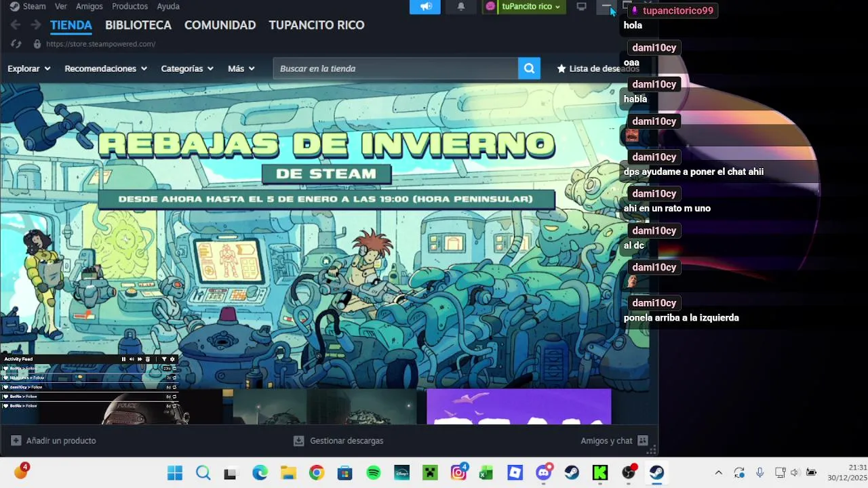Click the pink profile avatar in Steam header
868x488 pixels.
(490, 7)
